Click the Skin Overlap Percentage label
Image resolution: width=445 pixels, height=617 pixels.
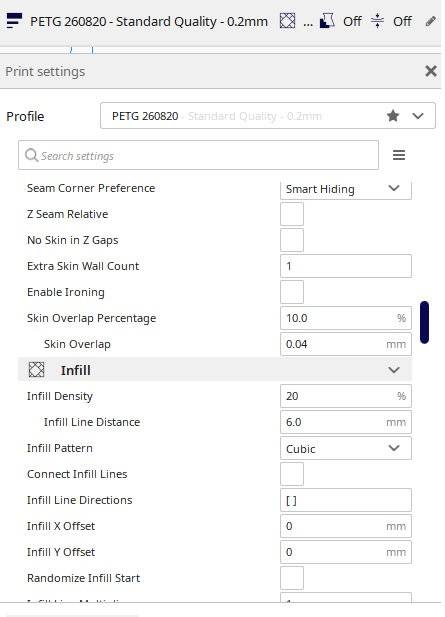92,318
